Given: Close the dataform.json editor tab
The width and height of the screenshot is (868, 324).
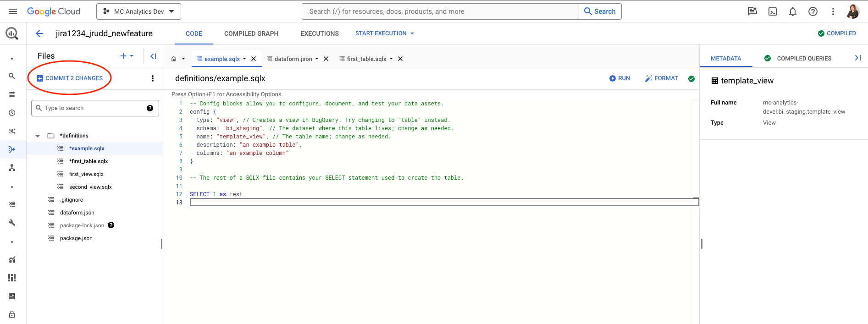Looking at the screenshot, I should (326, 59).
